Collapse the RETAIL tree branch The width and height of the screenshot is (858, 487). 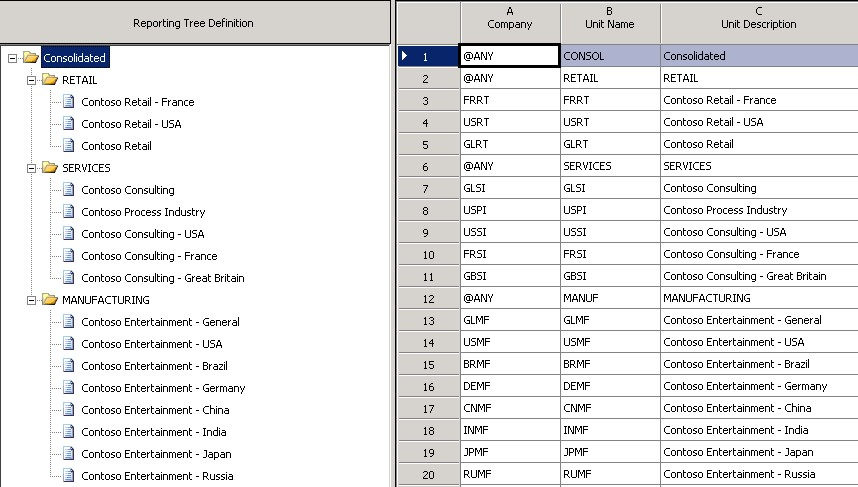[x=31, y=80]
